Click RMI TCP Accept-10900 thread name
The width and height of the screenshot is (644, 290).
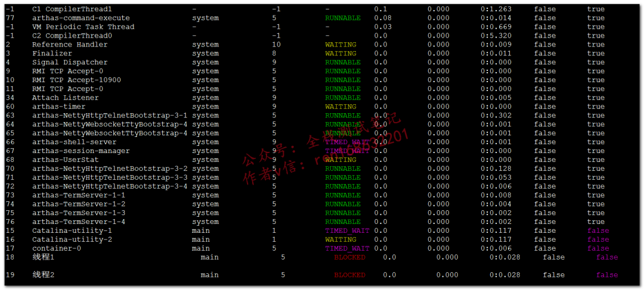[76, 80]
